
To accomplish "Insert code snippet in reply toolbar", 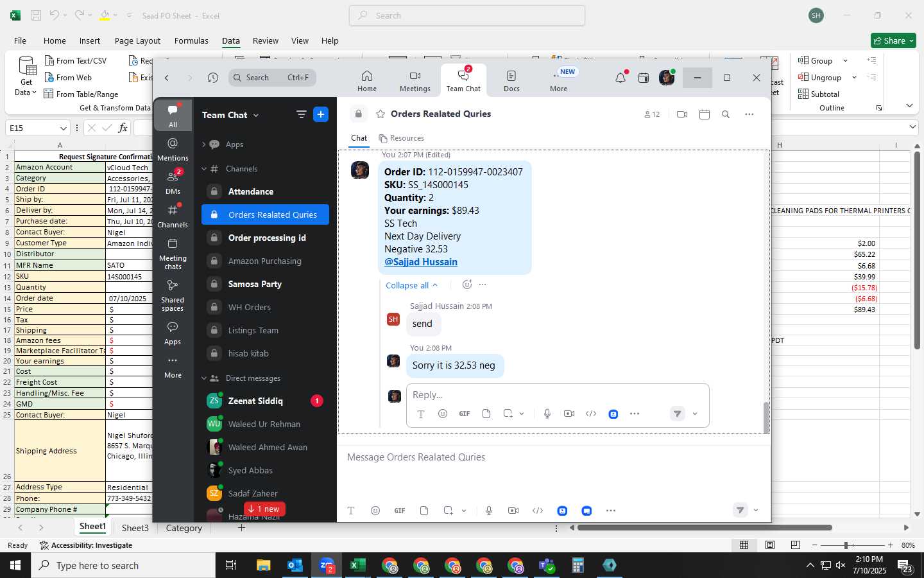I will (591, 414).
